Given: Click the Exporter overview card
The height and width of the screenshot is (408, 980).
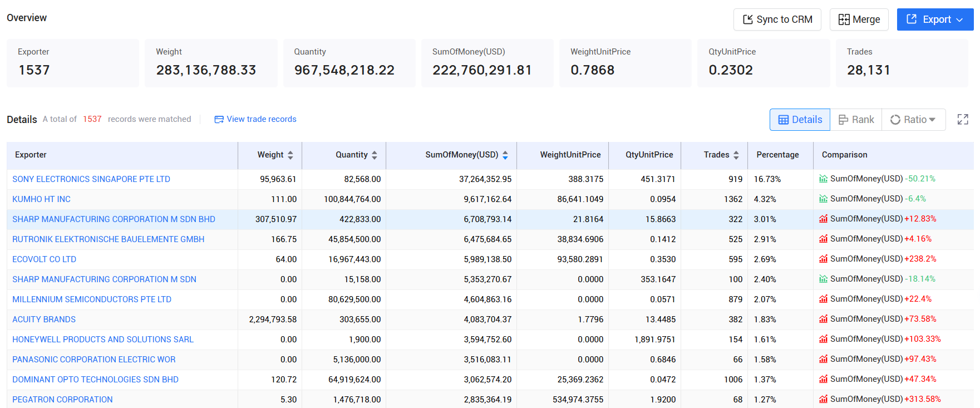Looking at the screenshot, I should point(73,63).
